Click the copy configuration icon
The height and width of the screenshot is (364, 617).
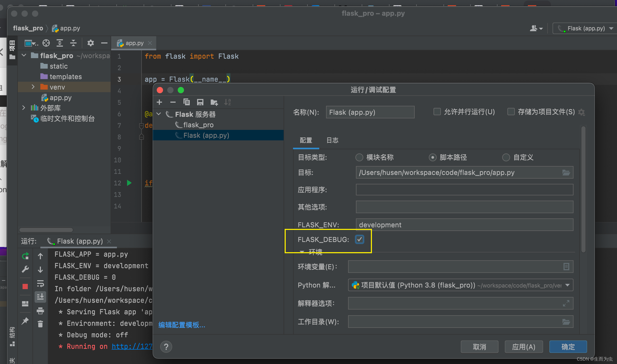point(187,102)
